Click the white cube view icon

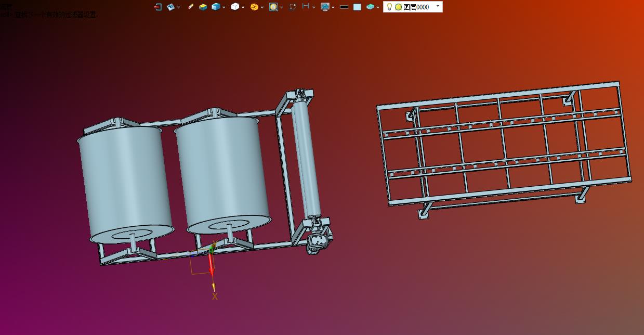[235, 7]
